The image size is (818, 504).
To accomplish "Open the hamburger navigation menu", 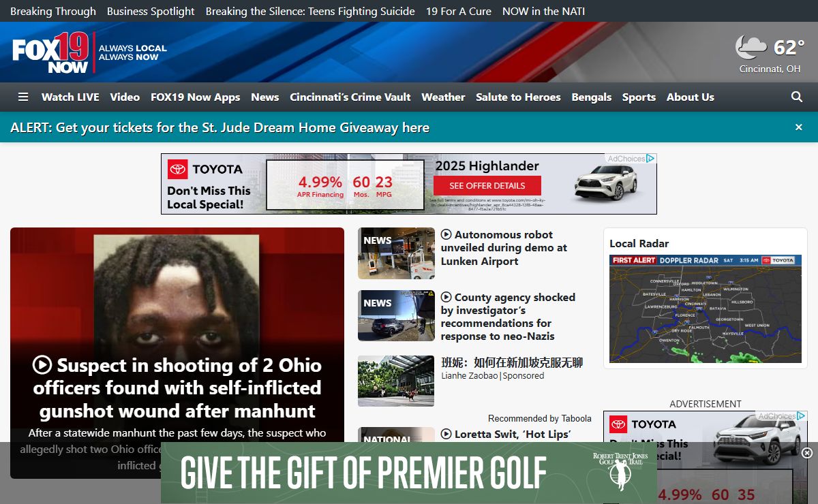I will 23,97.
